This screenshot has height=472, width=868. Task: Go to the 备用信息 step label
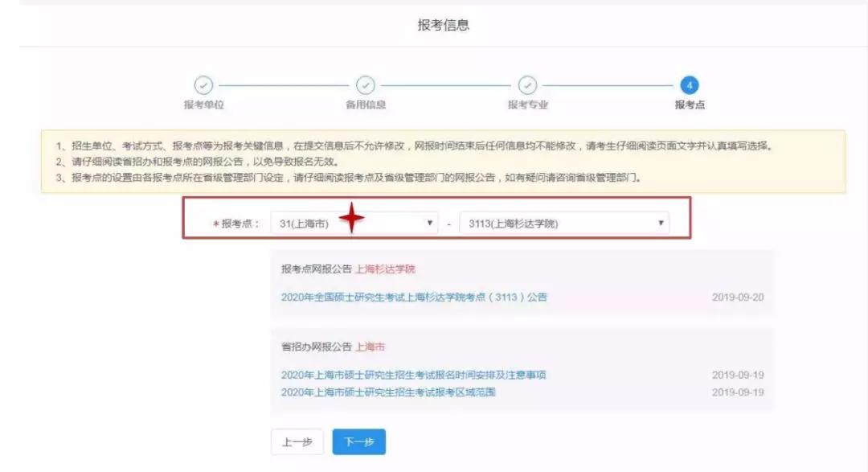(366, 105)
